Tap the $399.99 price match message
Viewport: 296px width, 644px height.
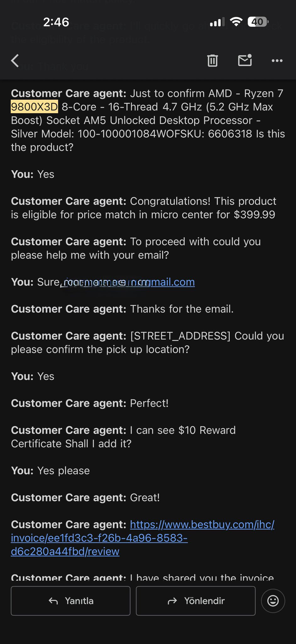click(x=143, y=208)
